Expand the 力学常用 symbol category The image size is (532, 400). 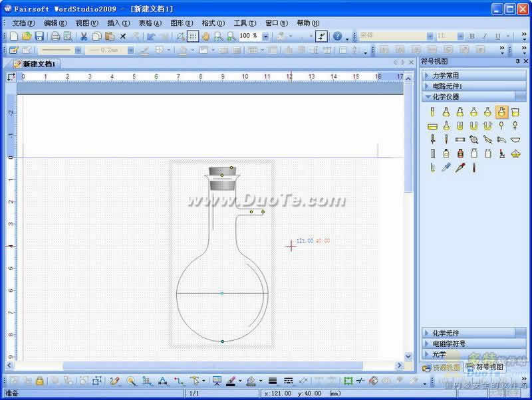coord(474,76)
